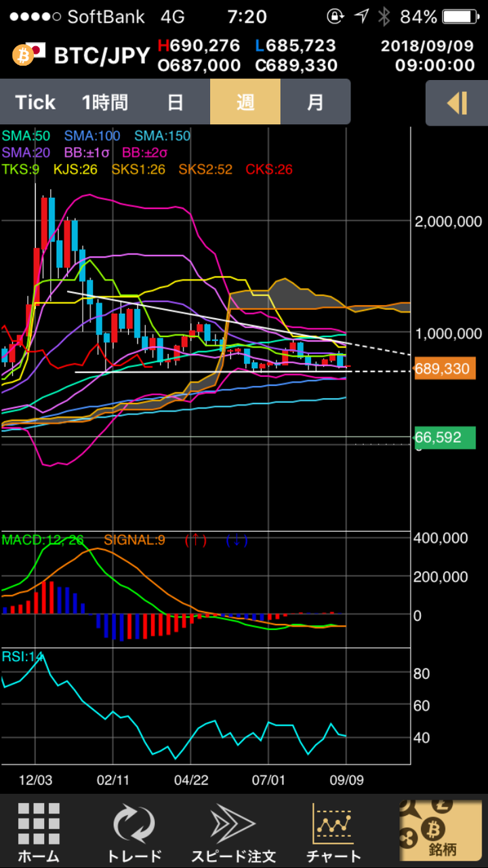The width and height of the screenshot is (488, 868).
Task: Tap the 09/09 date axis label
Action: click(x=346, y=780)
